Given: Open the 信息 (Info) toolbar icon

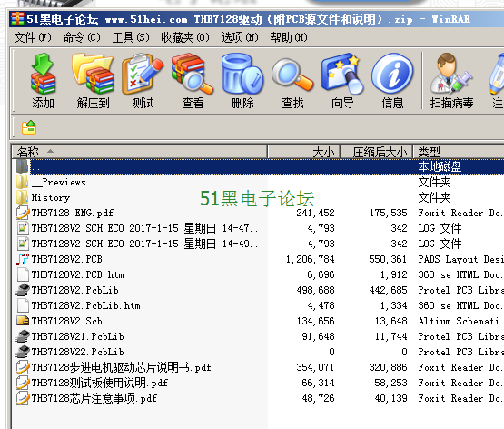Looking at the screenshot, I should [392, 75].
